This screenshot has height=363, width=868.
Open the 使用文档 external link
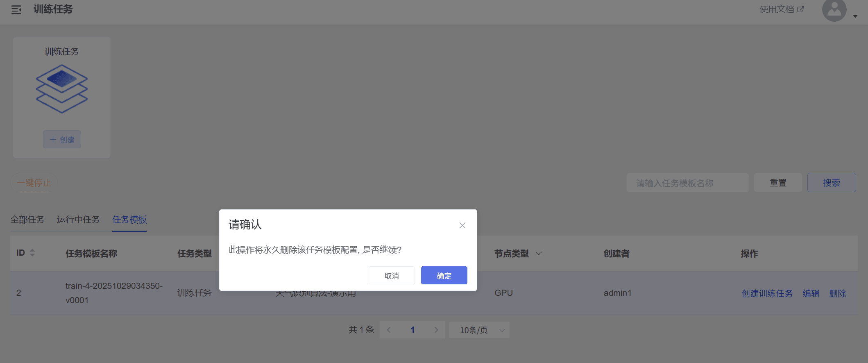point(781,9)
